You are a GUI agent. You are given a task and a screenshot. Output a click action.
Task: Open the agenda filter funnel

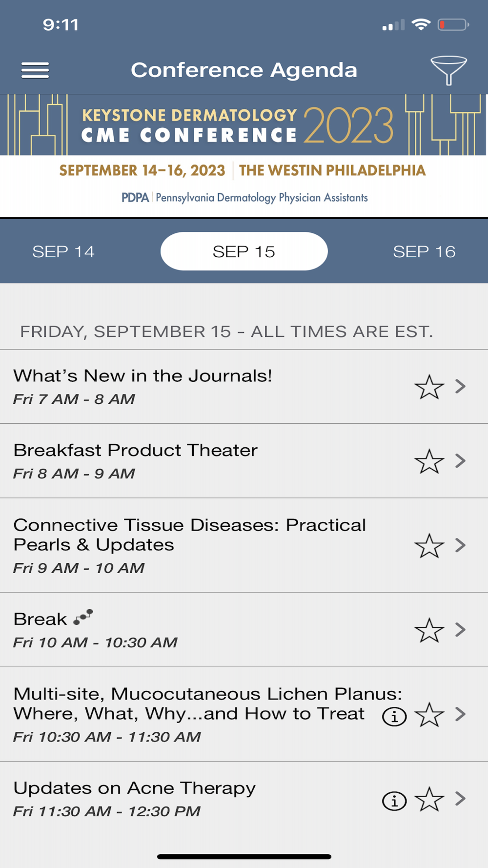click(x=448, y=70)
